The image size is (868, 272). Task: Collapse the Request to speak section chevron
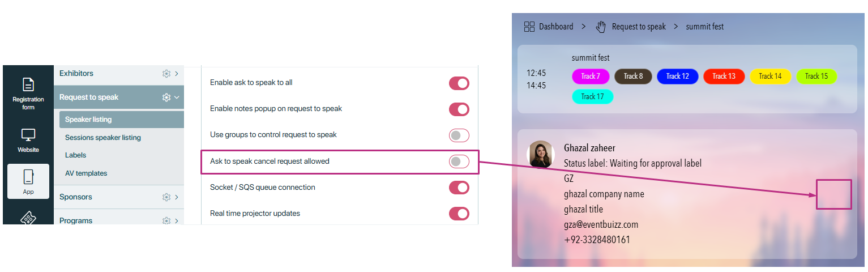pos(177,97)
